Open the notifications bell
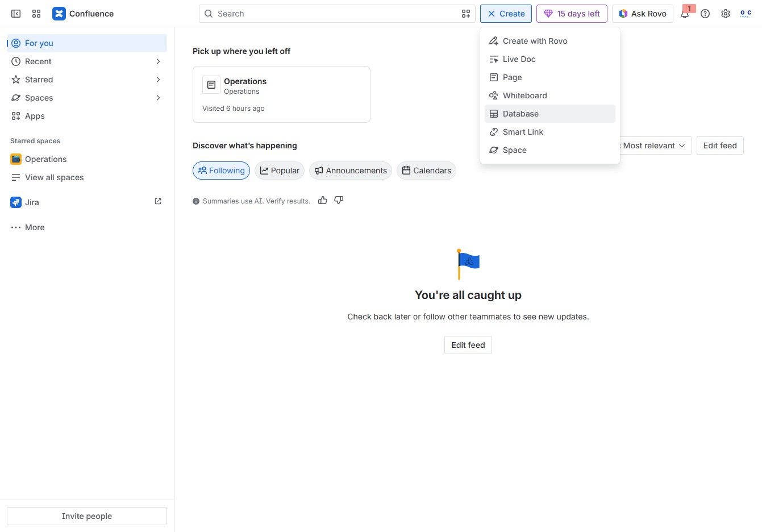This screenshot has height=532, width=762. (x=685, y=14)
